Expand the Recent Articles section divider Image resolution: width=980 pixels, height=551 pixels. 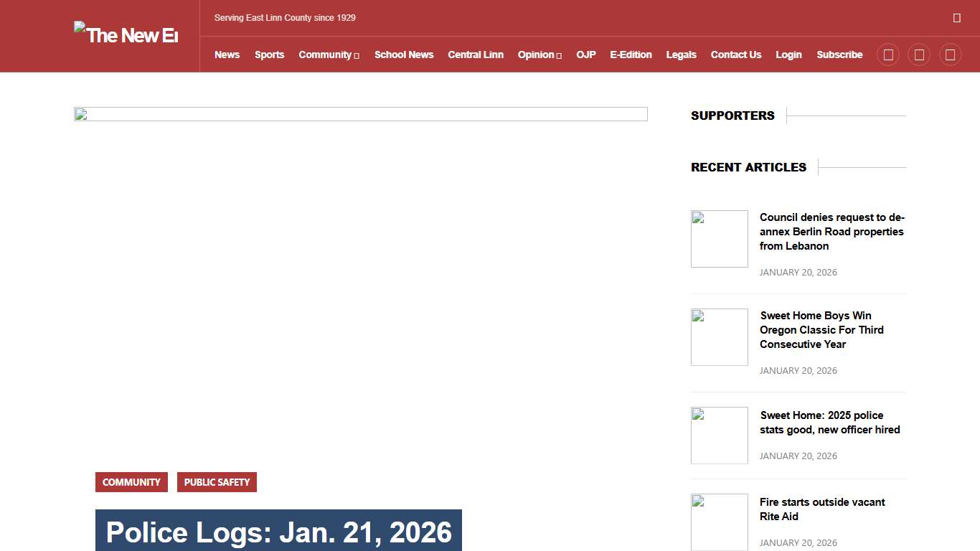click(861, 167)
